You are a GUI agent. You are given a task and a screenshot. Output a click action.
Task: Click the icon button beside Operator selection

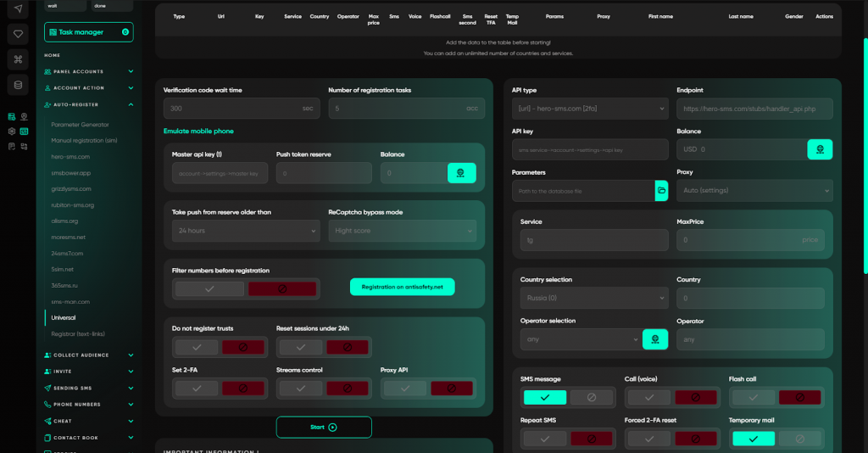(655, 339)
